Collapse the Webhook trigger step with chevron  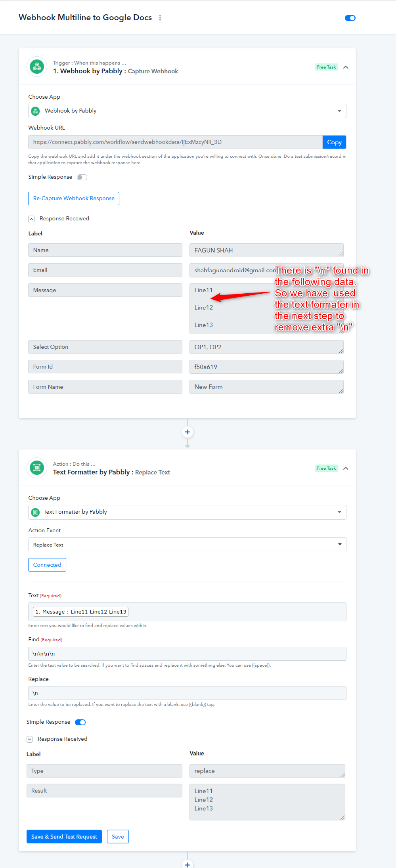(x=346, y=67)
